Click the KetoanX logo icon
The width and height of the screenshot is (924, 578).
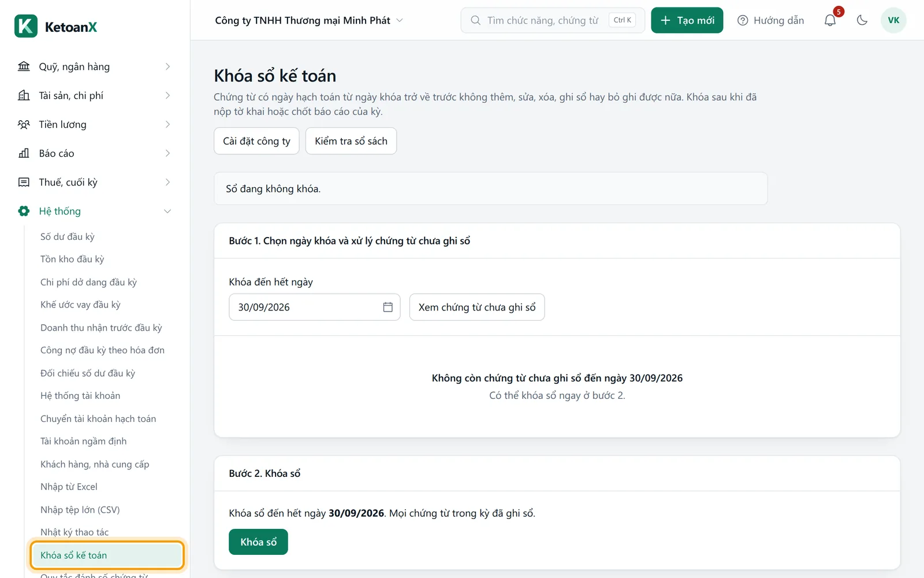tap(26, 26)
